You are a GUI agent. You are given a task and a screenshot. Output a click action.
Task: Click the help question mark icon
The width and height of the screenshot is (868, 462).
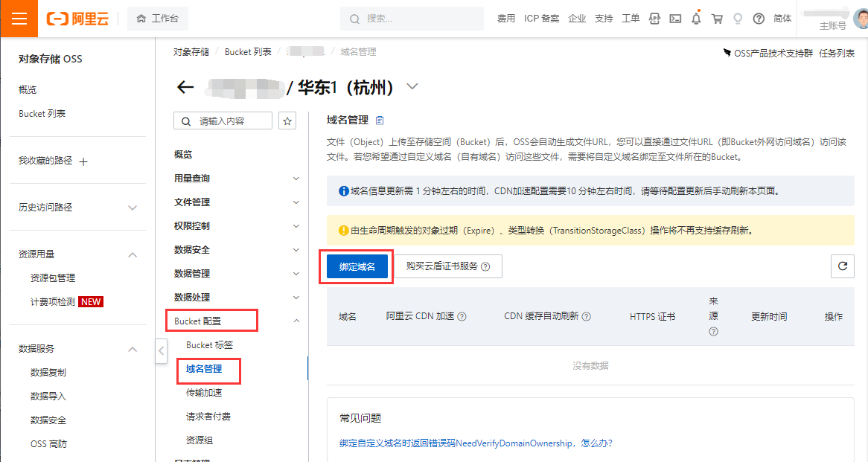tap(759, 19)
